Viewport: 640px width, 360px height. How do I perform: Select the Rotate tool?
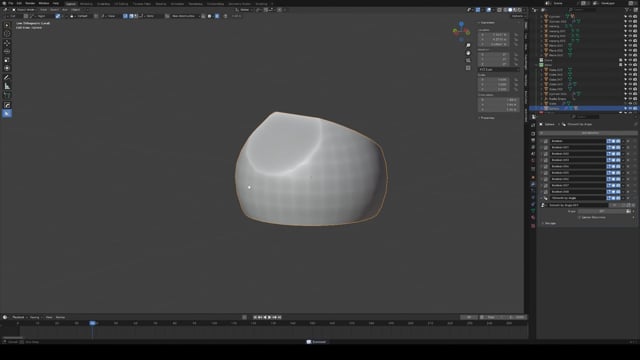click(x=7, y=51)
